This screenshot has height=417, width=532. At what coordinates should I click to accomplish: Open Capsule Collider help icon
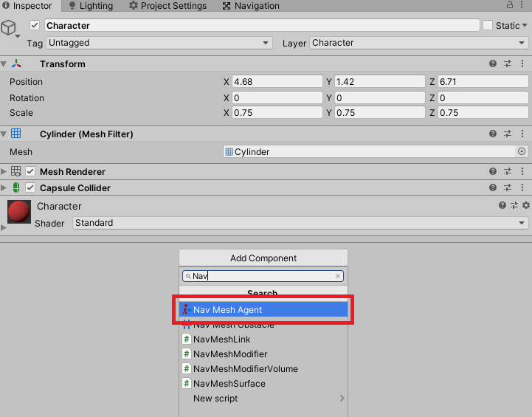tap(493, 187)
